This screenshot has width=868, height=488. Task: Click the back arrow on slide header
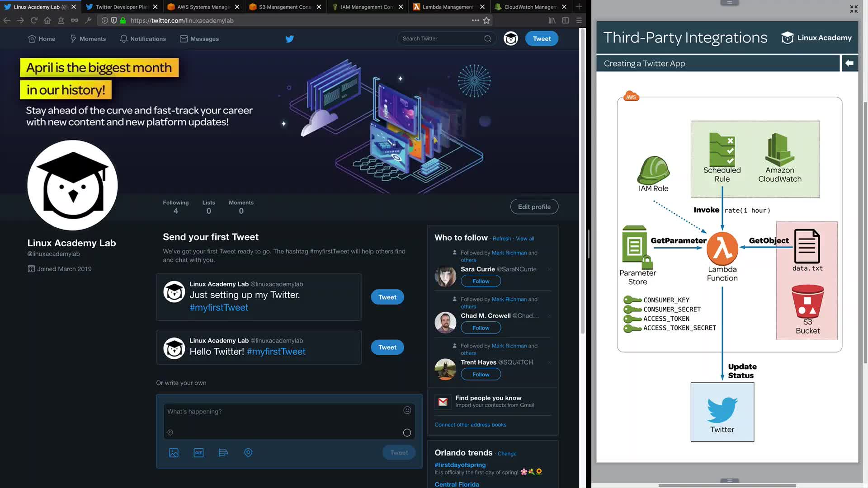[x=849, y=63]
